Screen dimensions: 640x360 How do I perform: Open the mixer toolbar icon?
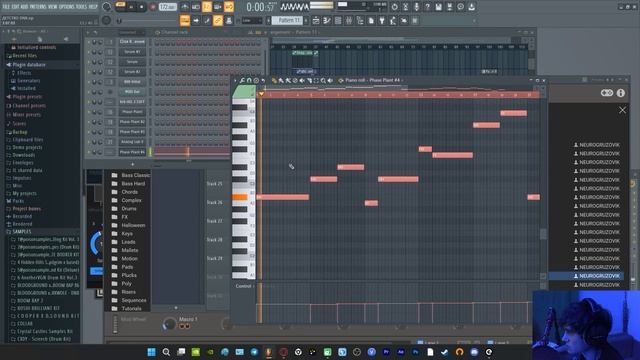[349, 20]
